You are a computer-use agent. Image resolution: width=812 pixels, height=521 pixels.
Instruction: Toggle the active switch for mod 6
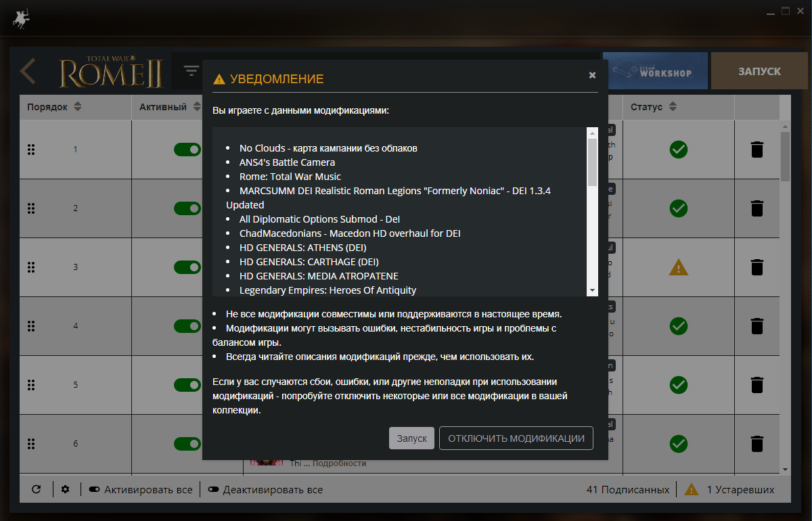tap(187, 444)
